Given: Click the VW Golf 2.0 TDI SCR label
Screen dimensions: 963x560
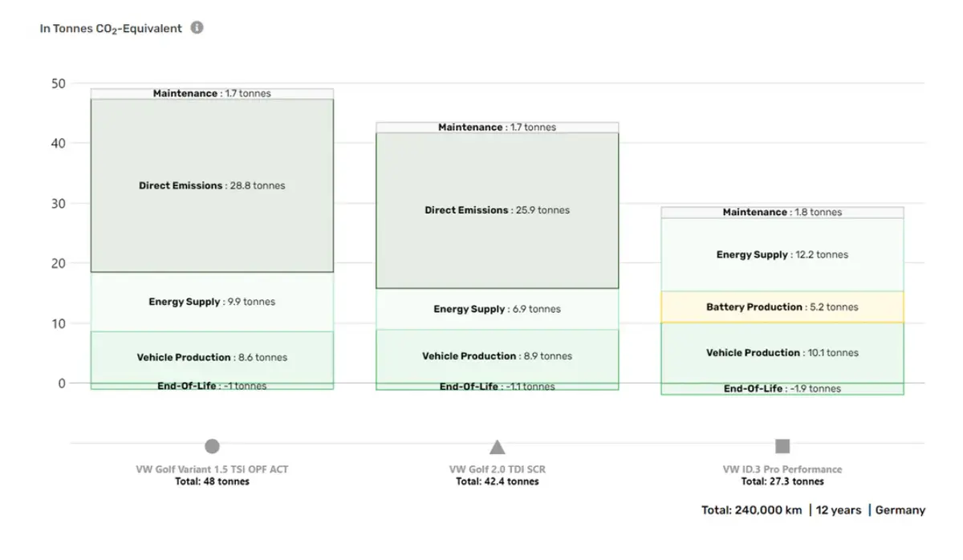Looking at the screenshot, I should click(x=498, y=469).
